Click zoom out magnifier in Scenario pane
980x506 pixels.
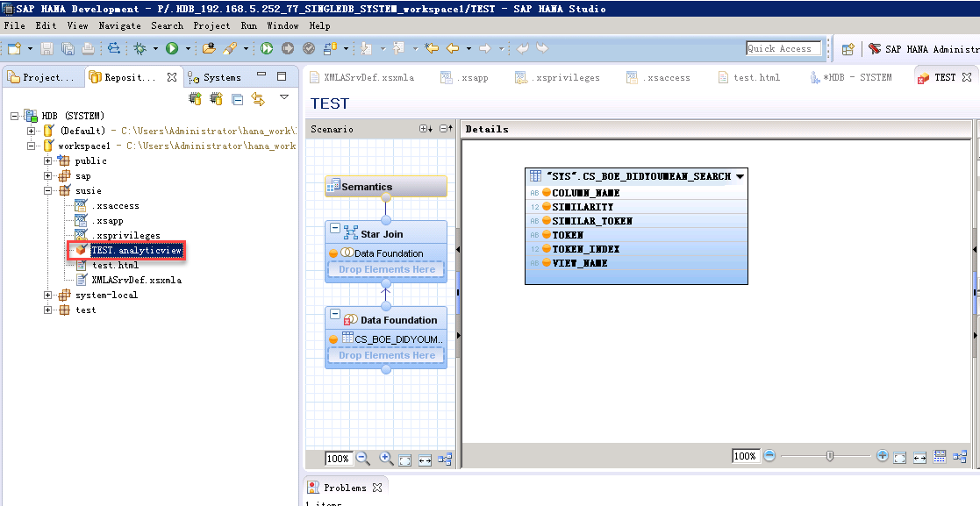[362, 459]
